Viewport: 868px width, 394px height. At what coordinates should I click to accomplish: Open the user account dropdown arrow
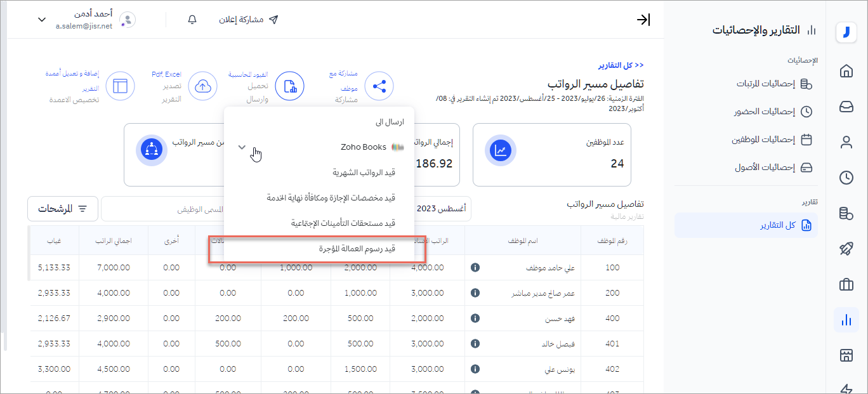point(42,20)
